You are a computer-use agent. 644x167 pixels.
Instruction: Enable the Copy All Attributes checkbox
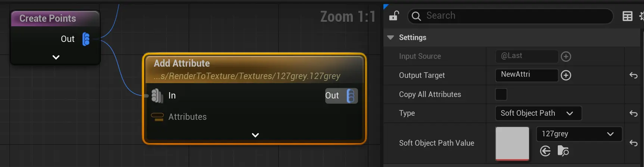501,94
